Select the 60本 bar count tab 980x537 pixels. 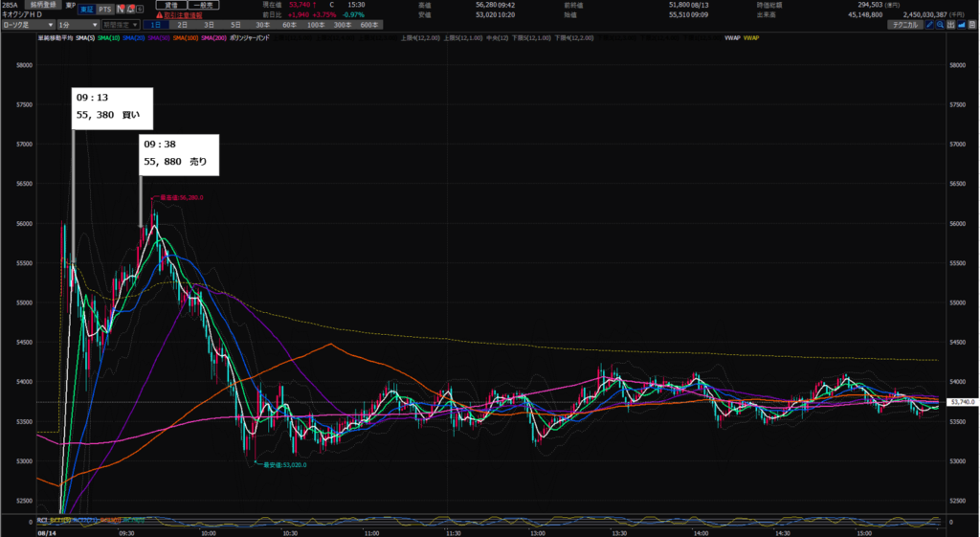point(289,25)
